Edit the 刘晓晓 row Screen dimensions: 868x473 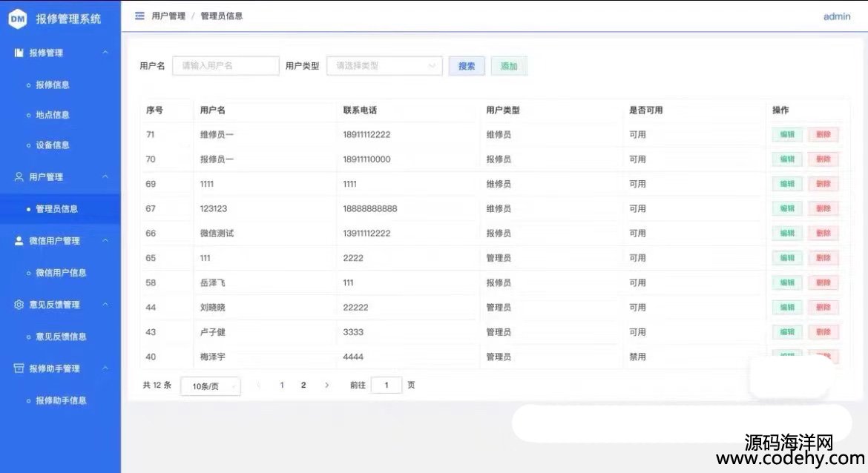pos(787,308)
